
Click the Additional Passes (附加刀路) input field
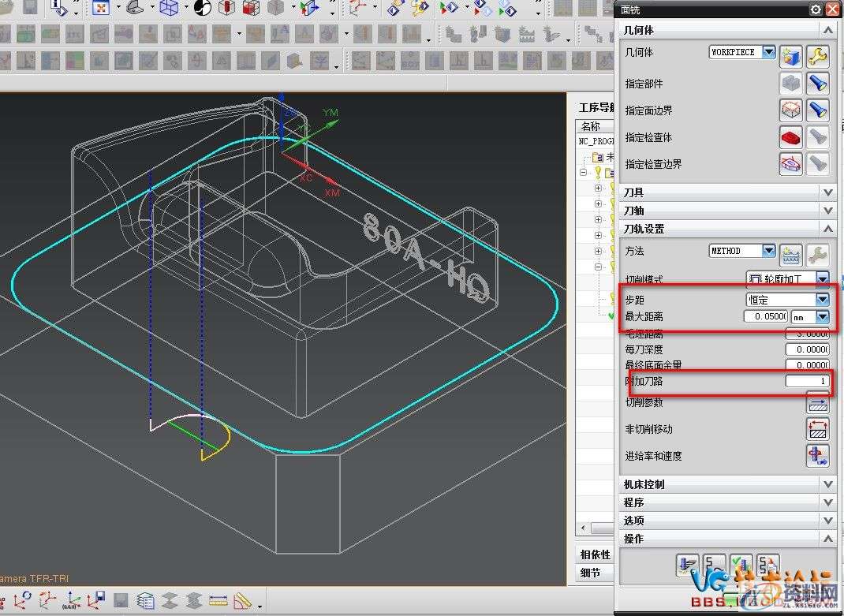(807, 382)
